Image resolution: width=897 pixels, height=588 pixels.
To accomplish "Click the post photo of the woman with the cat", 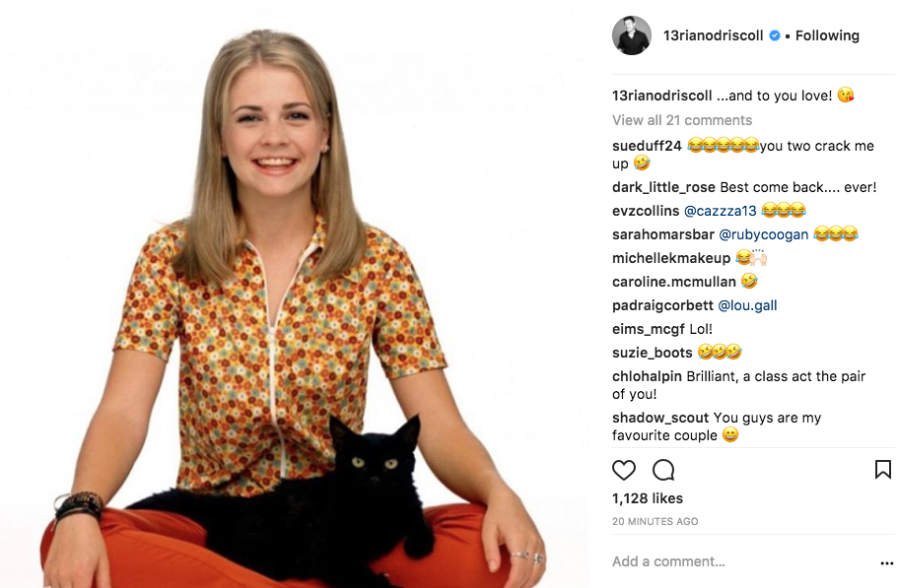I will (294, 294).
